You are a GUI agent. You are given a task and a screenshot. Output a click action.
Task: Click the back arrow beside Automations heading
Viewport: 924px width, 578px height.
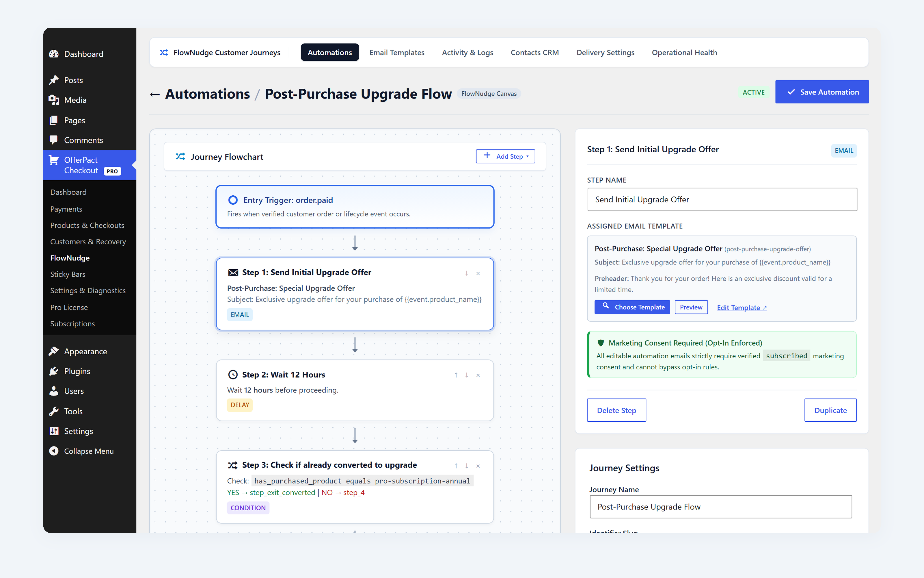[155, 94]
